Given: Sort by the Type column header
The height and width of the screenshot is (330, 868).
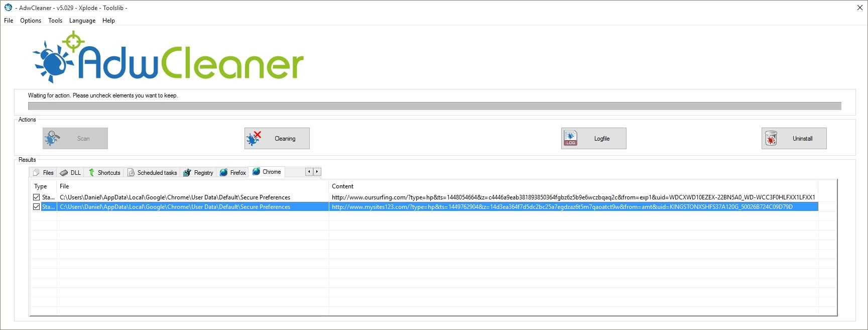Looking at the screenshot, I should (44, 186).
